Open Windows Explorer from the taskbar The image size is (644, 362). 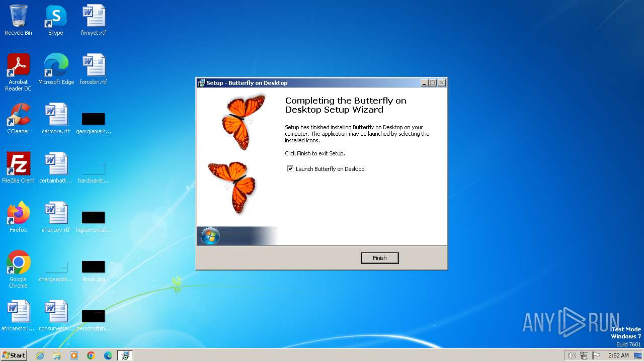[x=57, y=355]
